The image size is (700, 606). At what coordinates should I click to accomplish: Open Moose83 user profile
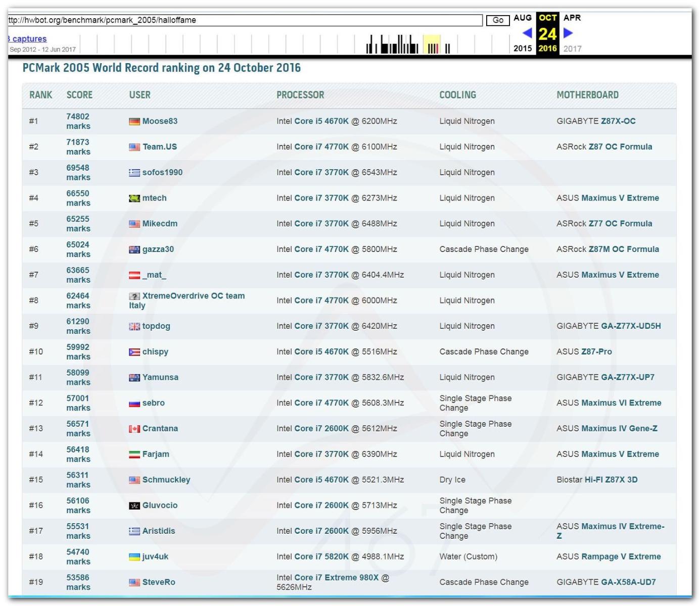(x=160, y=121)
